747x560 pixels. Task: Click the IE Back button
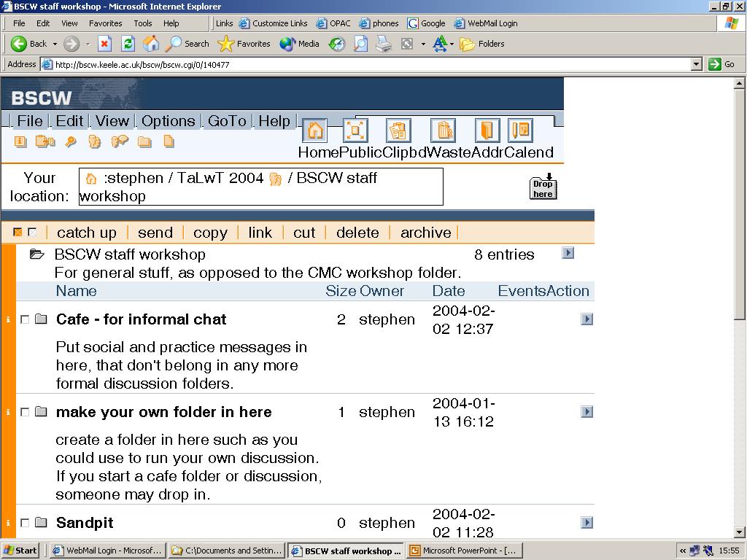(28, 44)
